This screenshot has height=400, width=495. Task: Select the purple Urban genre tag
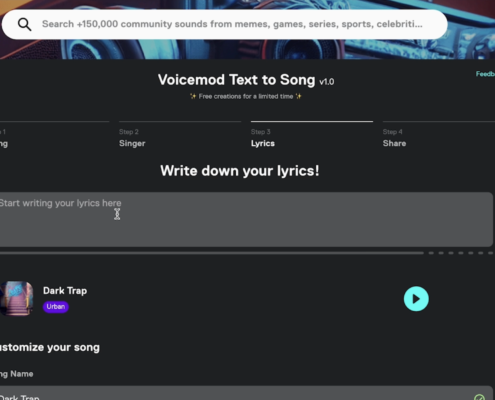(x=56, y=307)
